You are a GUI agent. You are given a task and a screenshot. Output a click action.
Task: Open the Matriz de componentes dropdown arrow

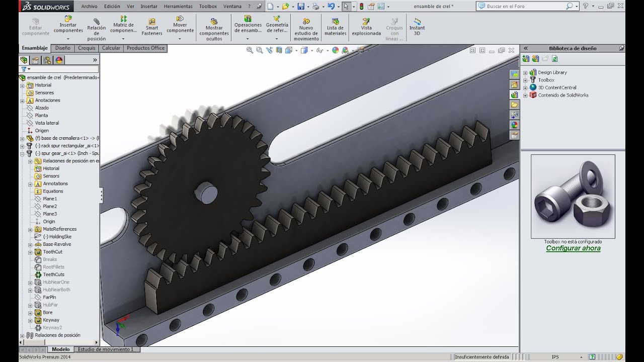point(123,39)
